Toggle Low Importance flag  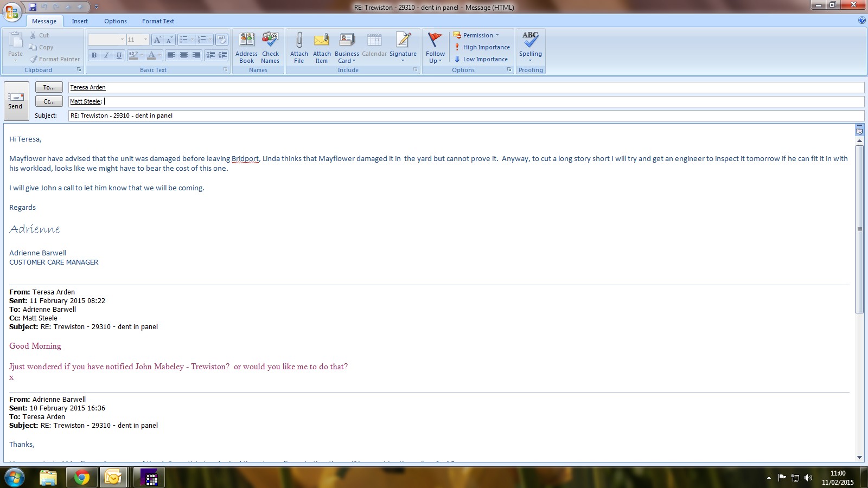pyautogui.click(x=481, y=59)
